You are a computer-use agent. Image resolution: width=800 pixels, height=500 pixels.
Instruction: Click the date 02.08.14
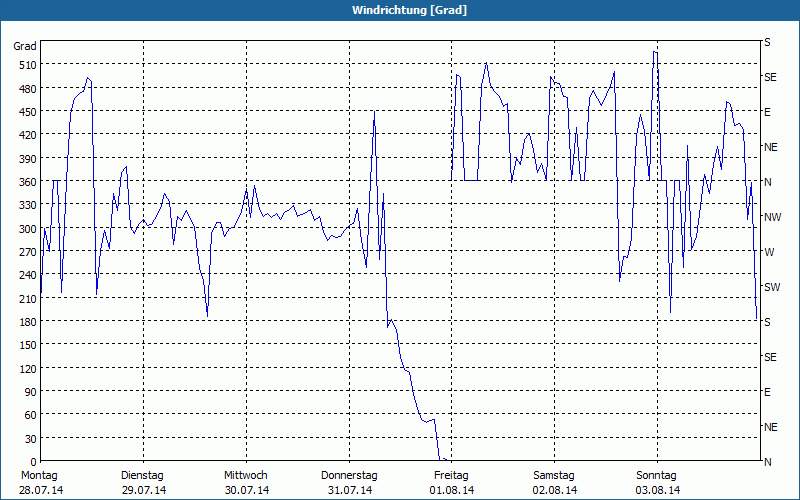coord(555,490)
